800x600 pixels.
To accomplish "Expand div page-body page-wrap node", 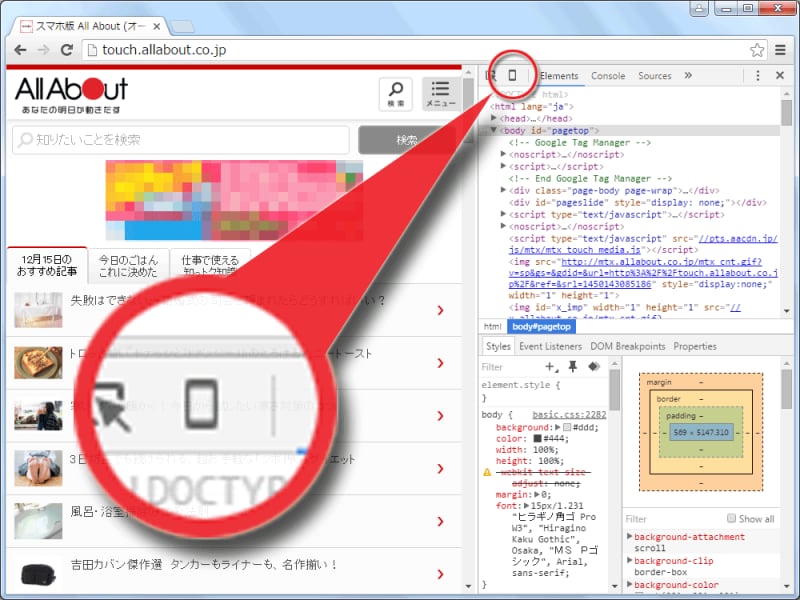I will pos(505,190).
